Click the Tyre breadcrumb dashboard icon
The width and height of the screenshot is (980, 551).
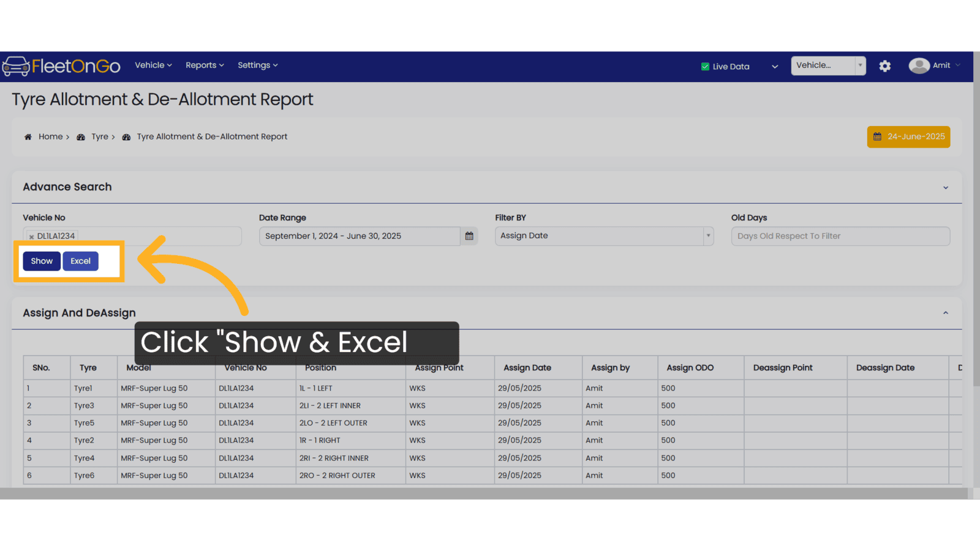(81, 137)
